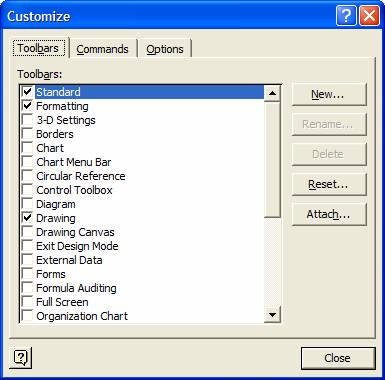This screenshot has width=385, height=380.
Task: Switch to the Commands tab
Action: (102, 49)
